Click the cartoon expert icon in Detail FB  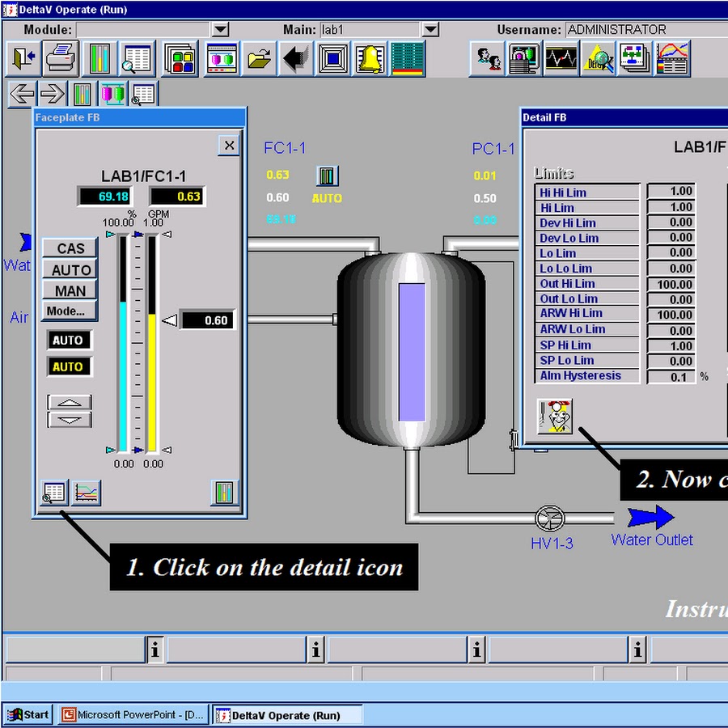pos(555,417)
